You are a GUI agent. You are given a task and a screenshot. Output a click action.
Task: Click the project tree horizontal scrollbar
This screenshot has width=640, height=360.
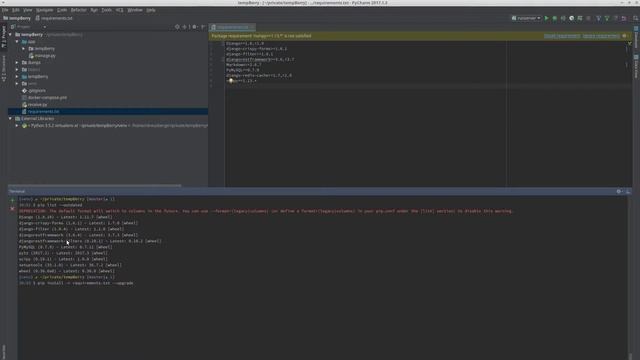click(95, 186)
